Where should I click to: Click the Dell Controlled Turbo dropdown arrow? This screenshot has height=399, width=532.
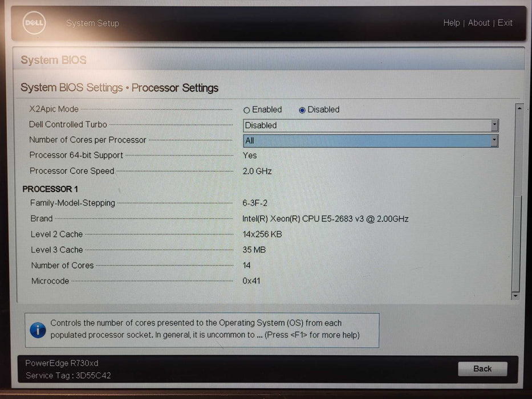[x=494, y=125]
